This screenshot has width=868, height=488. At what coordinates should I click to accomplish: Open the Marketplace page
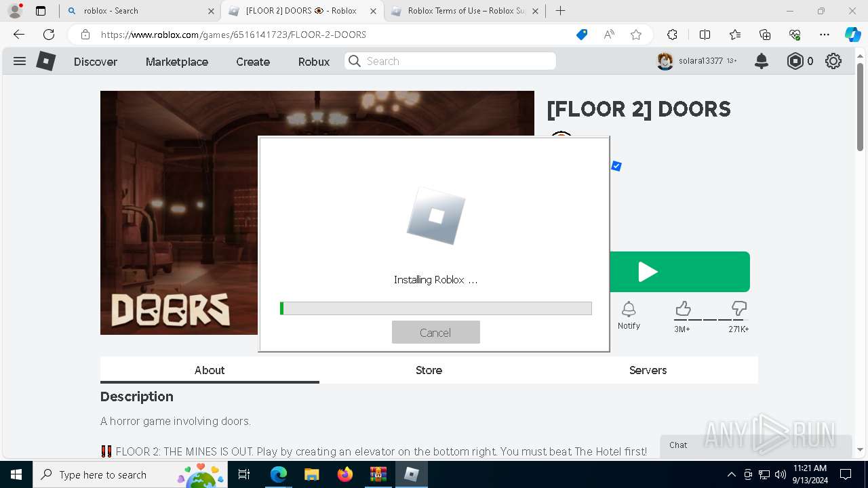tap(177, 62)
